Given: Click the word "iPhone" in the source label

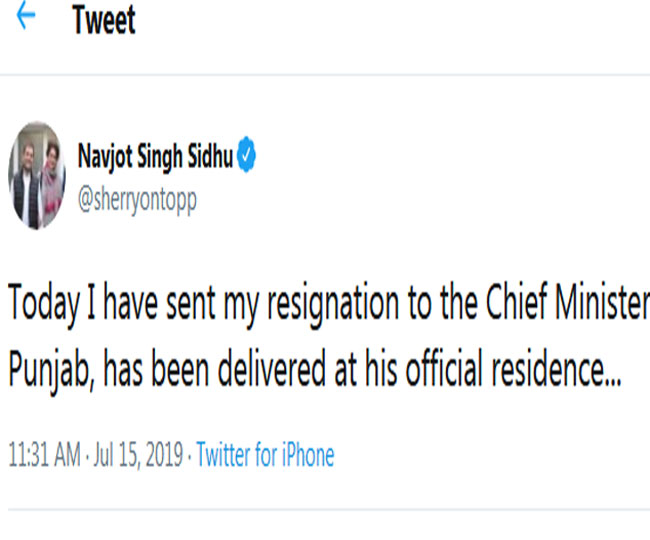Looking at the screenshot, I should click(x=303, y=456).
